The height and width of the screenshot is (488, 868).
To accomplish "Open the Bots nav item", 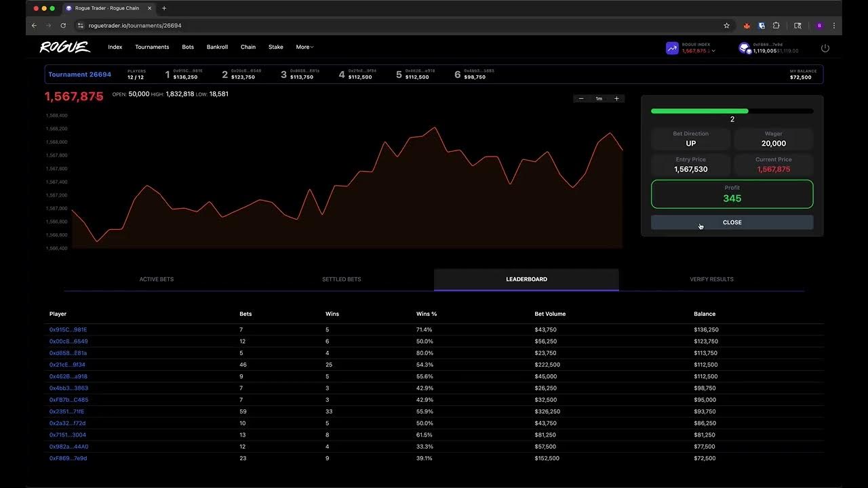I will (188, 47).
